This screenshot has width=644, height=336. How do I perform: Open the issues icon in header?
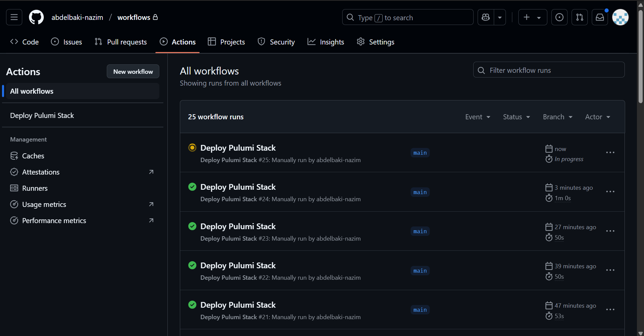click(x=559, y=17)
